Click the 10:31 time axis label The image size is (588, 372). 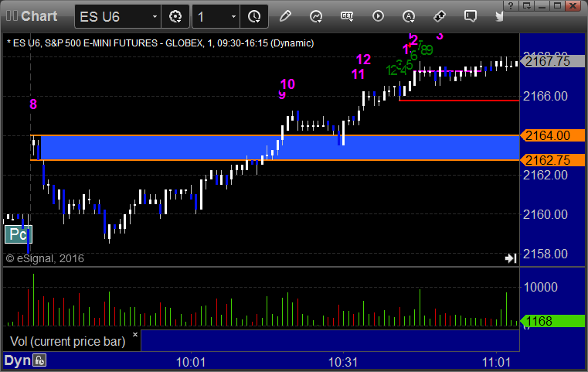click(x=343, y=363)
